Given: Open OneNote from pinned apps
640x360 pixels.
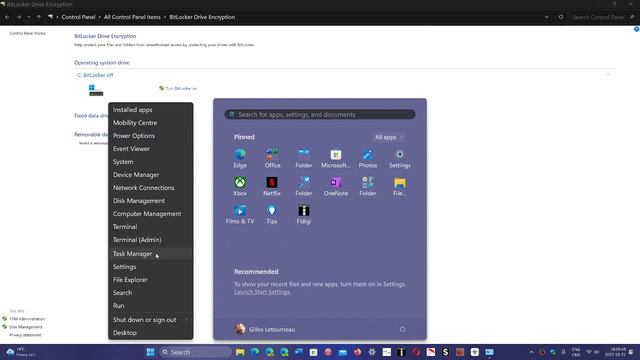Looking at the screenshot, I should (336, 187).
